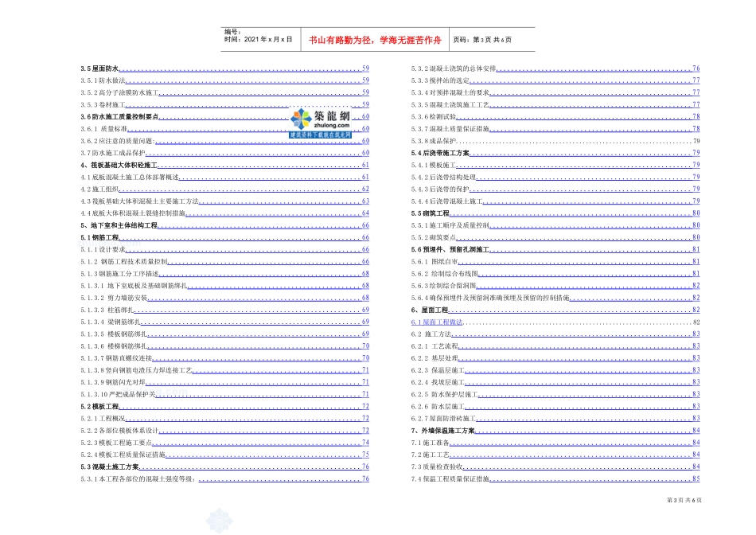Open '5.2.2 各部位模板体系设计'
The height and width of the screenshot is (535, 756).
pos(224,431)
